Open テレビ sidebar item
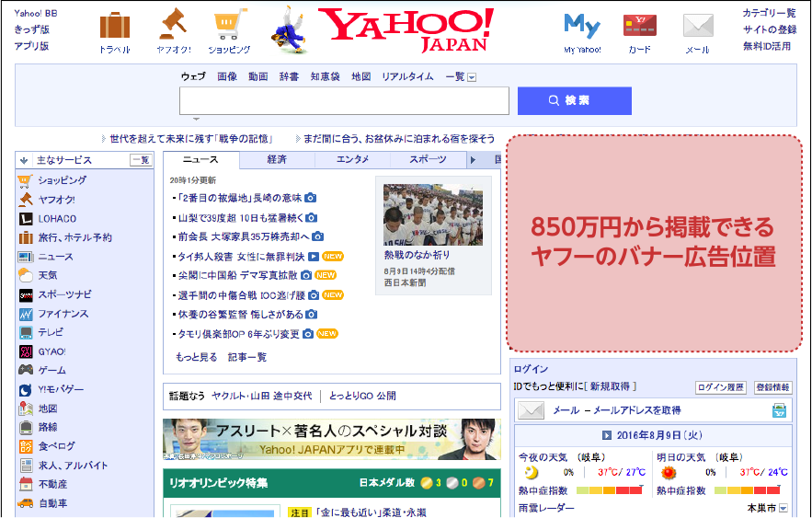 [51, 332]
